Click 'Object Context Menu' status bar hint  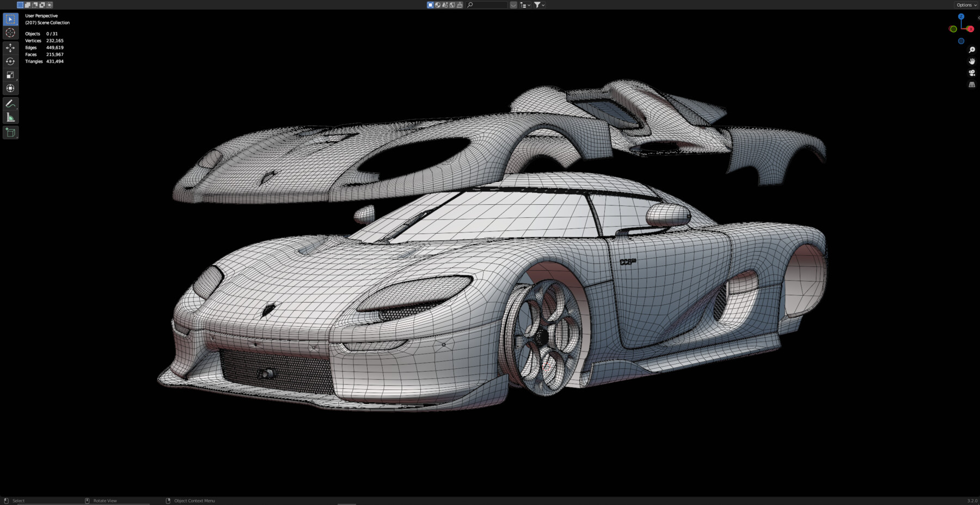click(x=194, y=501)
